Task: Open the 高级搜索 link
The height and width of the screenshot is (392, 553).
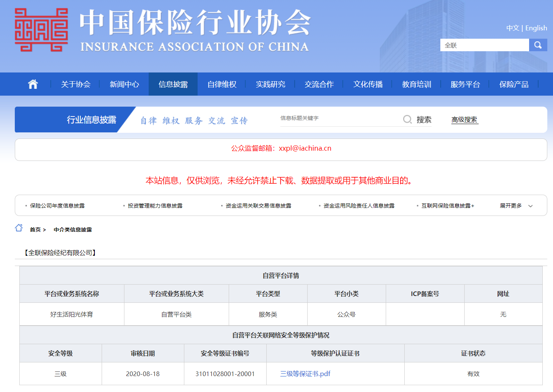Action: pos(464,120)
